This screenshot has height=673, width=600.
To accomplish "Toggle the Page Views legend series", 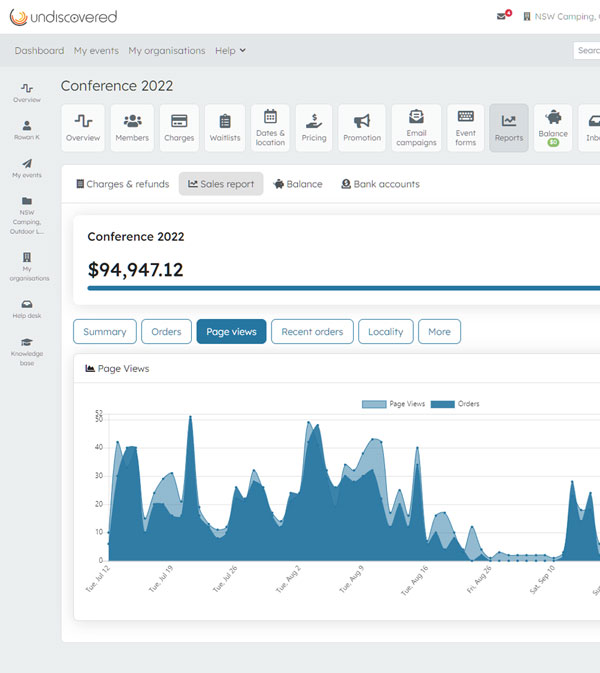I will click(x=393, y=404).
